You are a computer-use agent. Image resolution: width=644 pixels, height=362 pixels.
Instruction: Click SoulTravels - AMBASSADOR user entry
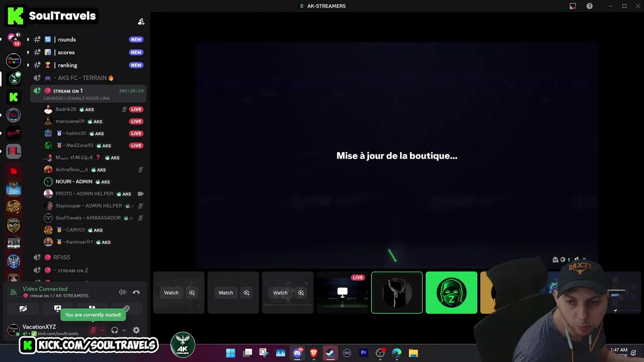(94, 218)
